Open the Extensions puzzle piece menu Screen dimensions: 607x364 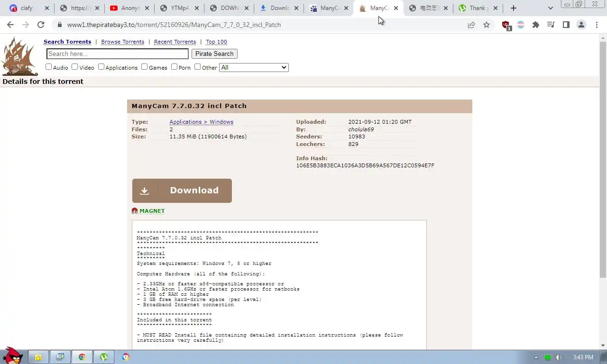pyautogui.click(x=536, y=25)
